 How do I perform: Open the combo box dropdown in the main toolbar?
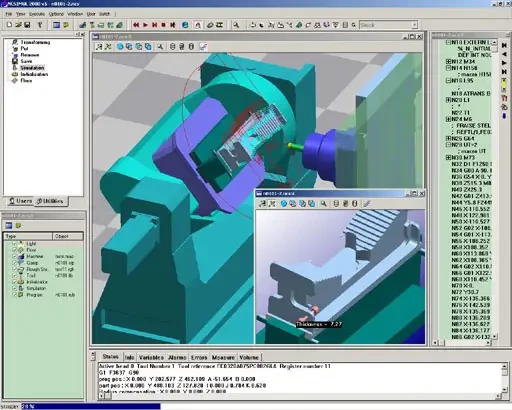[x=414, y=25]
